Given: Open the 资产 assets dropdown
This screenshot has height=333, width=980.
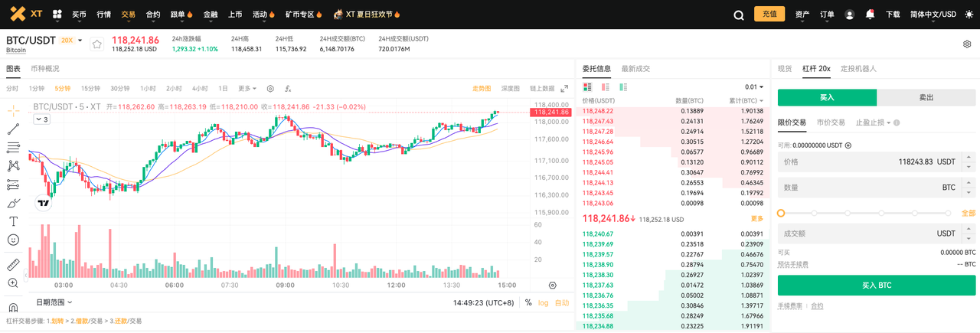Looking at the screenshot, I should click(802, 15).
